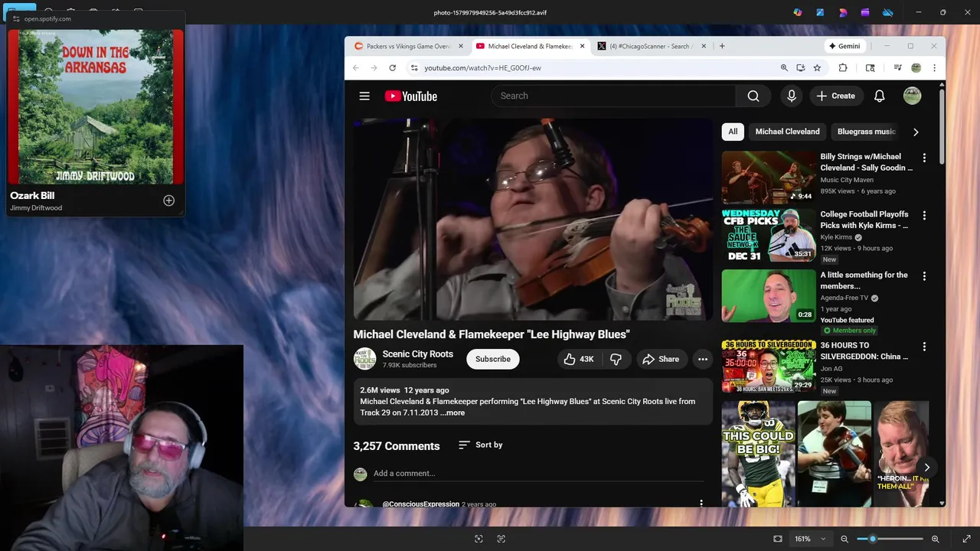Add Ozark Bill to library in Spotify miniplayer

click(168, 201)
